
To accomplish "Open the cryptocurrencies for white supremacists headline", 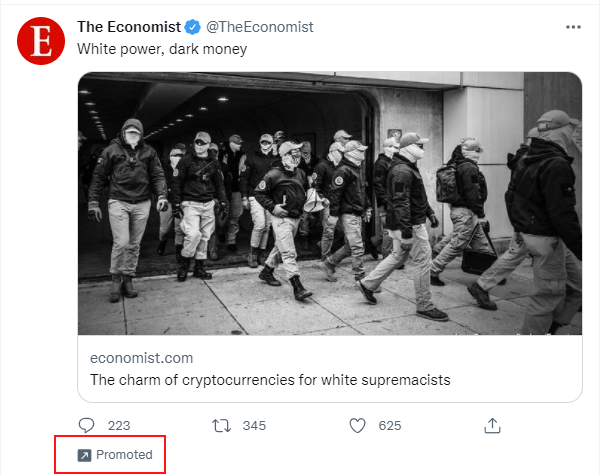I will coord(270,380).
